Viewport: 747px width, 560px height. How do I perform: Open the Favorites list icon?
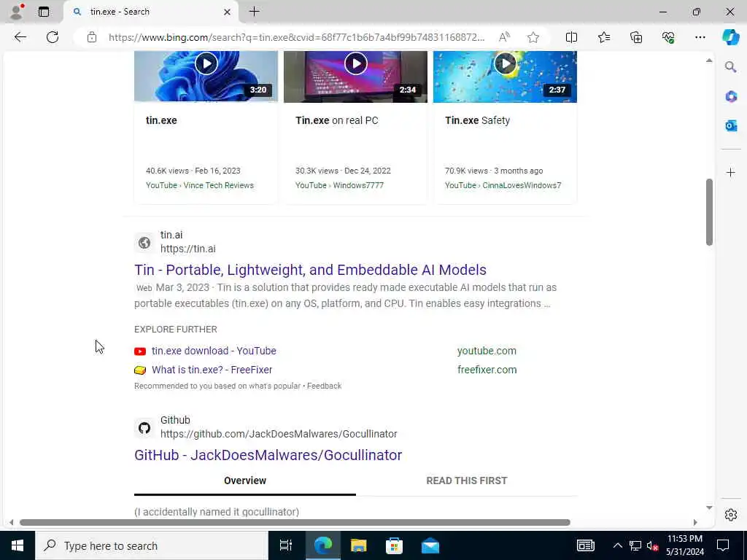coord(603,37)
